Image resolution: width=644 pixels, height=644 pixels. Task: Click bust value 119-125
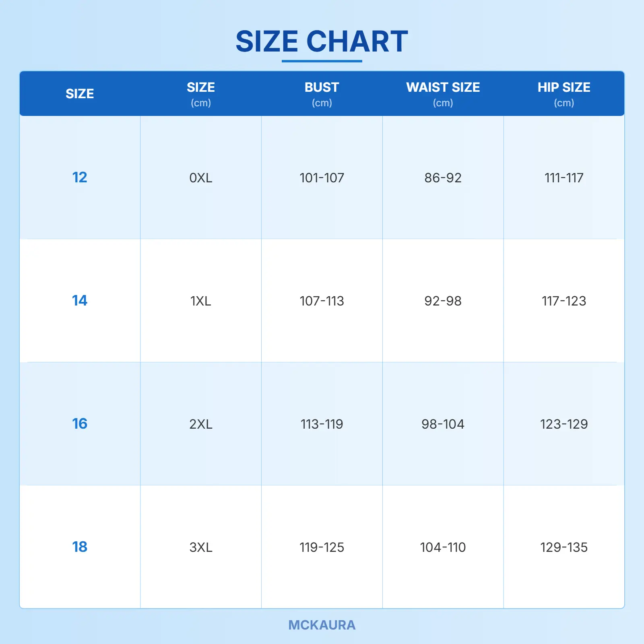tap(322, 547)
